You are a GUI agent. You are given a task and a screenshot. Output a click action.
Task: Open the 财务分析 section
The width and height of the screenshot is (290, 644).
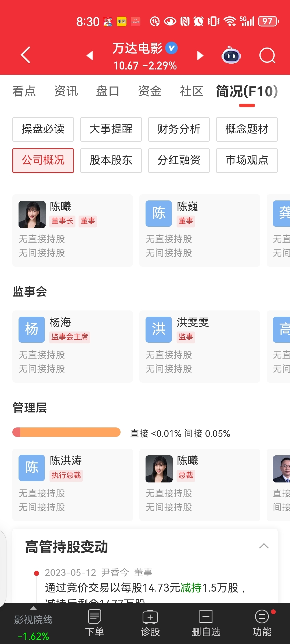[x=179, y=129]
